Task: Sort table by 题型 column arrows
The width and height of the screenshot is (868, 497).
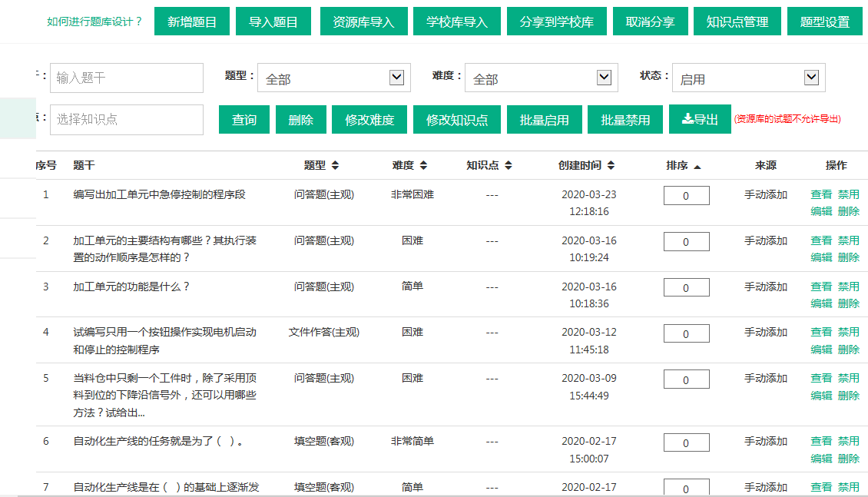Action: [335, 165]
